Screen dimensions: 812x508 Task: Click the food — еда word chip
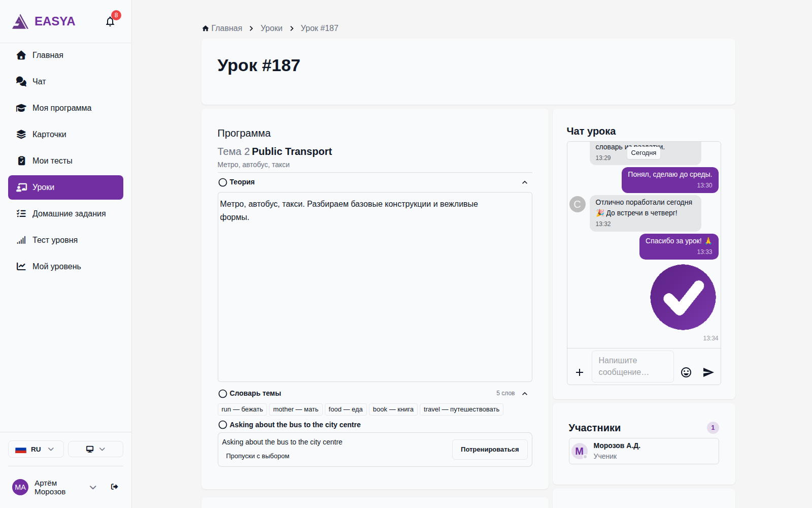point(346,409)
